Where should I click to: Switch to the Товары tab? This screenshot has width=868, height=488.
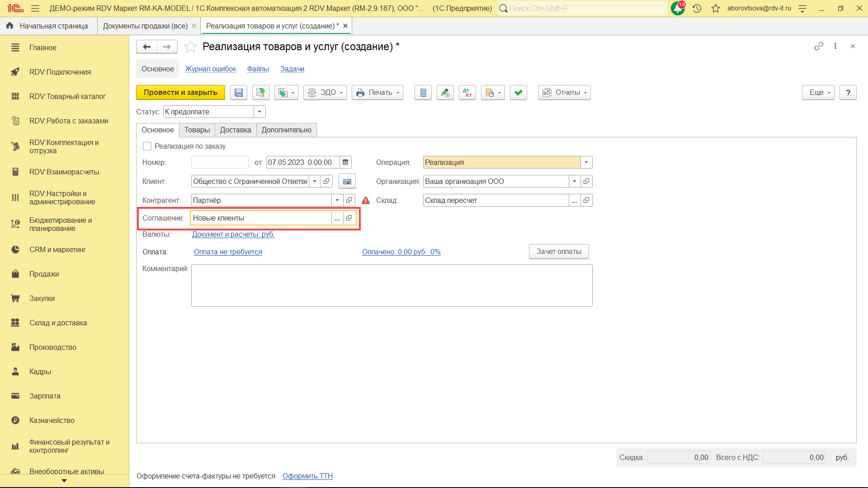pyautogui.click(x=197, y=130)
